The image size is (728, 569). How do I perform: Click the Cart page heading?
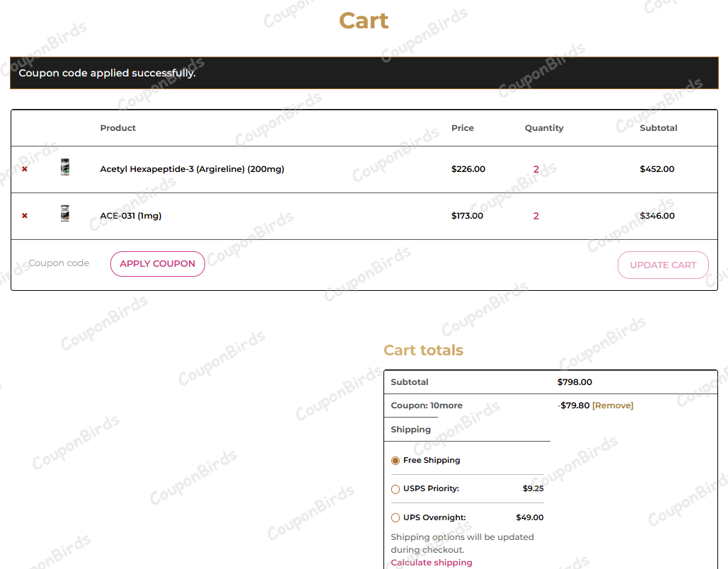pos(364,21)
